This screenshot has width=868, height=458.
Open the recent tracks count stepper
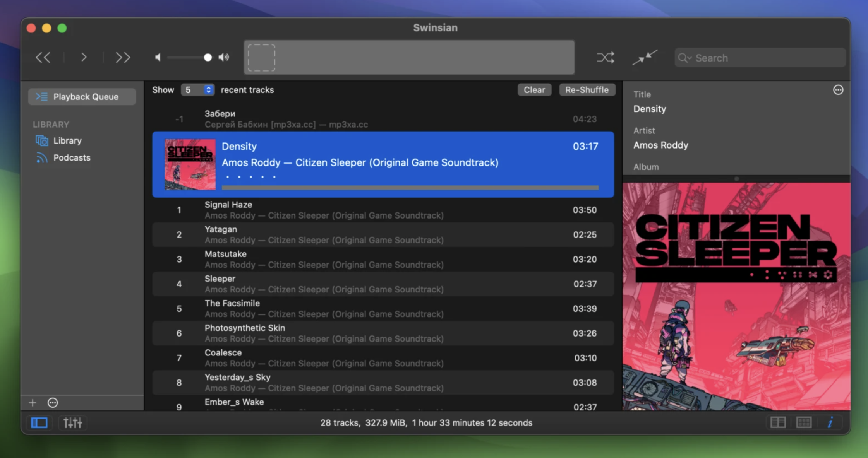pyautogui.click(x=208, y=90)
